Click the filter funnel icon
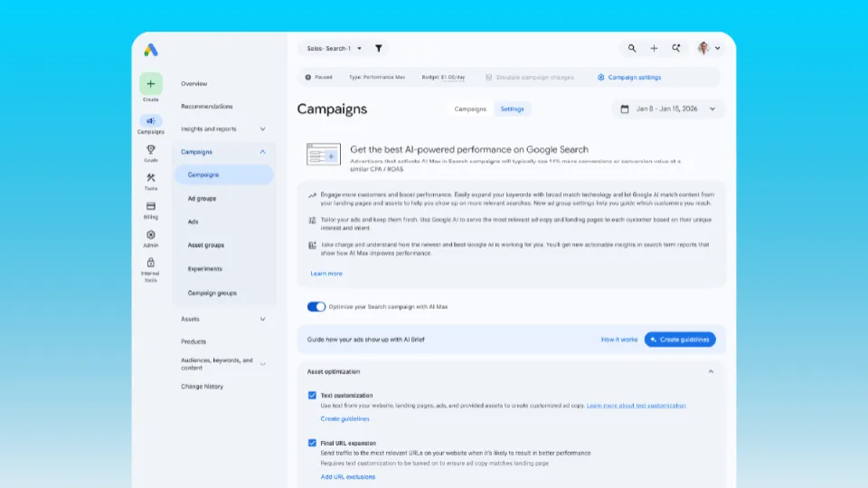The image size is (868, 488). (x=379, y=49)
